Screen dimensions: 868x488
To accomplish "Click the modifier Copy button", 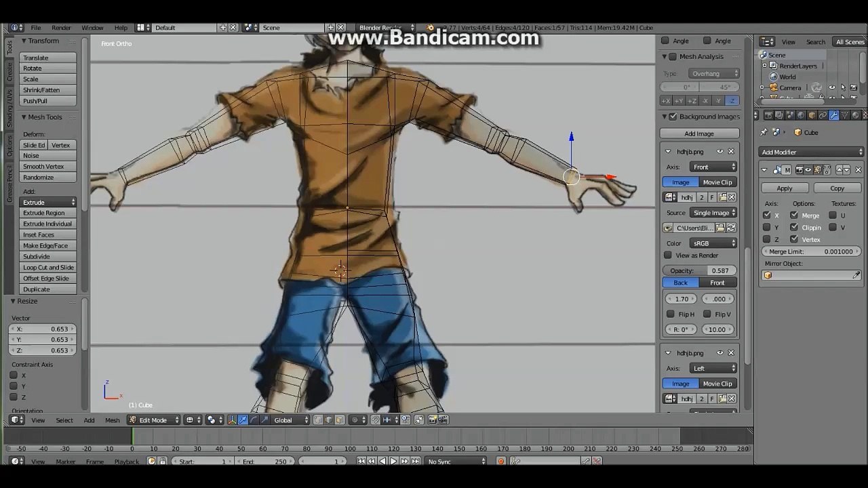I will (837, 188).
